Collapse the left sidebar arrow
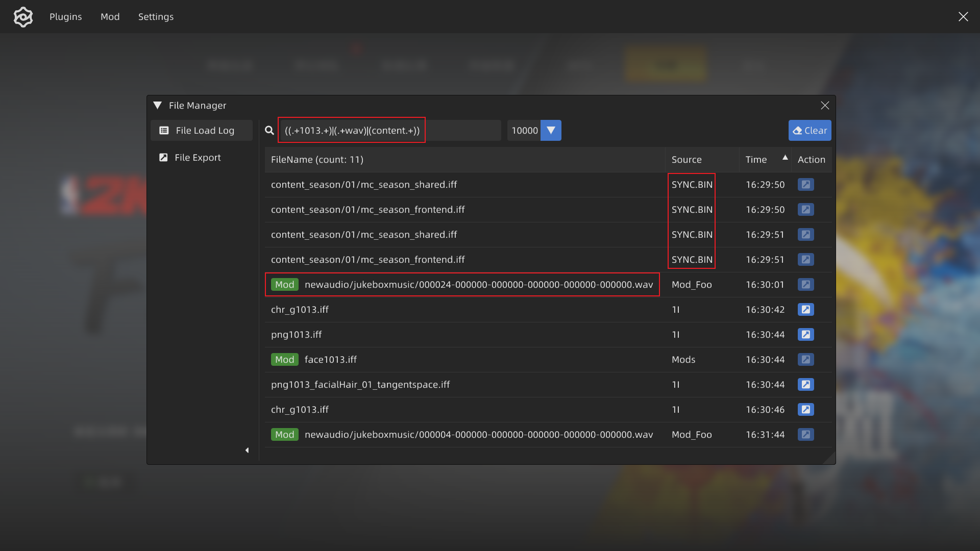The width and height of the screenshot is (980, 551). [x=247, y=450]
